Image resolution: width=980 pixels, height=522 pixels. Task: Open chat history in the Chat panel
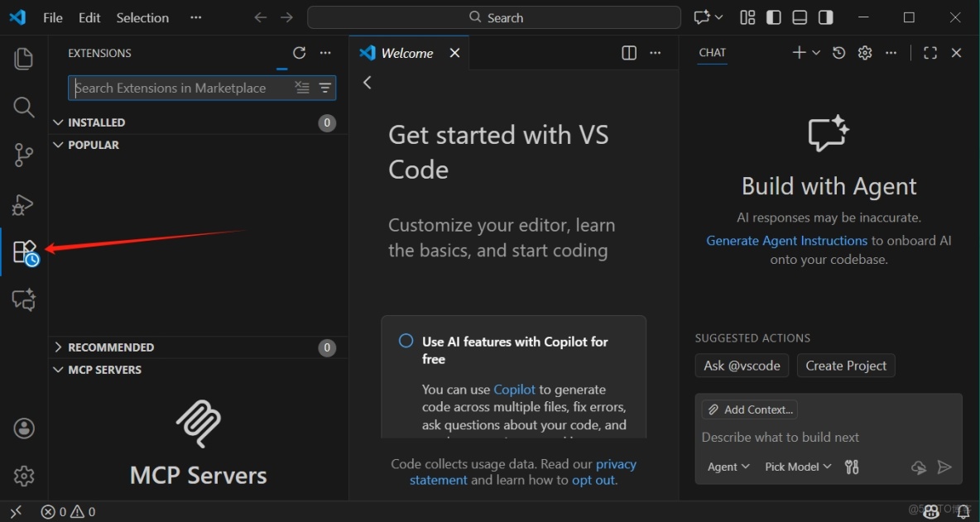click(x=838, y=52)
